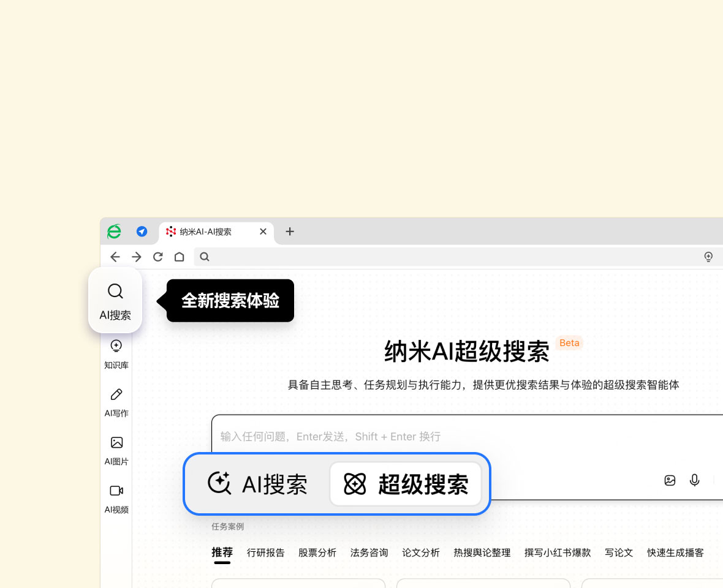
Task: Switch search mode to AI搜索
Action: [257, 484]
